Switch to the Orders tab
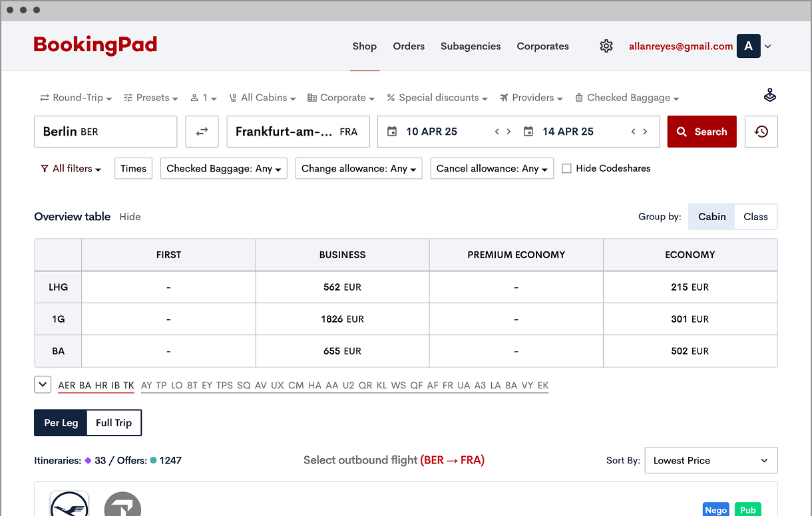 click(409, 47)
